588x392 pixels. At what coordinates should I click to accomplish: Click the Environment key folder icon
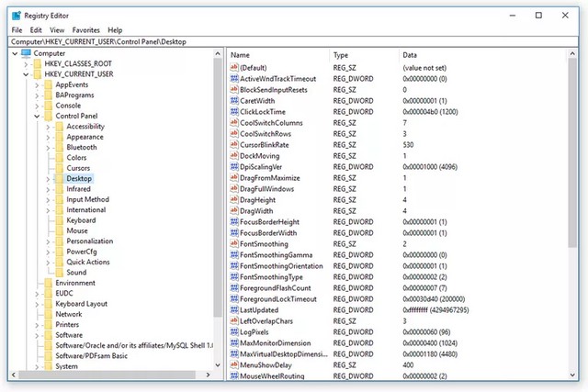pos(49,283)
